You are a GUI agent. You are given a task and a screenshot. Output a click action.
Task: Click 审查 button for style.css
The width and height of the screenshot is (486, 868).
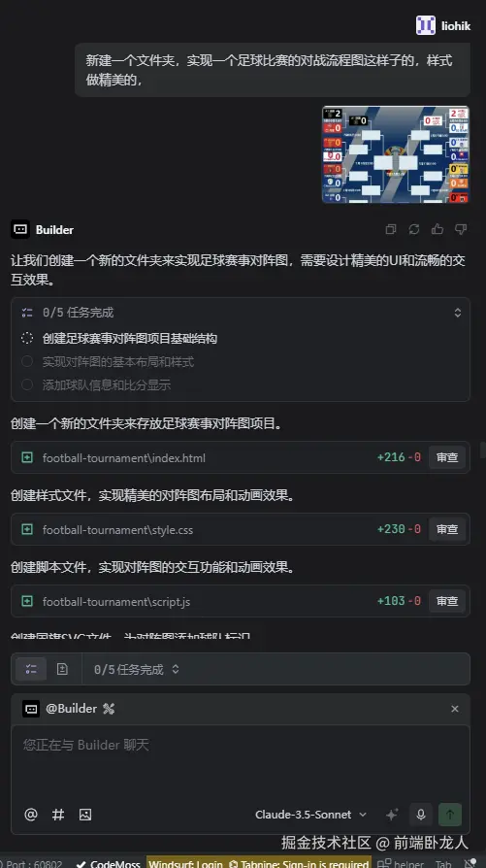point(447,529)
